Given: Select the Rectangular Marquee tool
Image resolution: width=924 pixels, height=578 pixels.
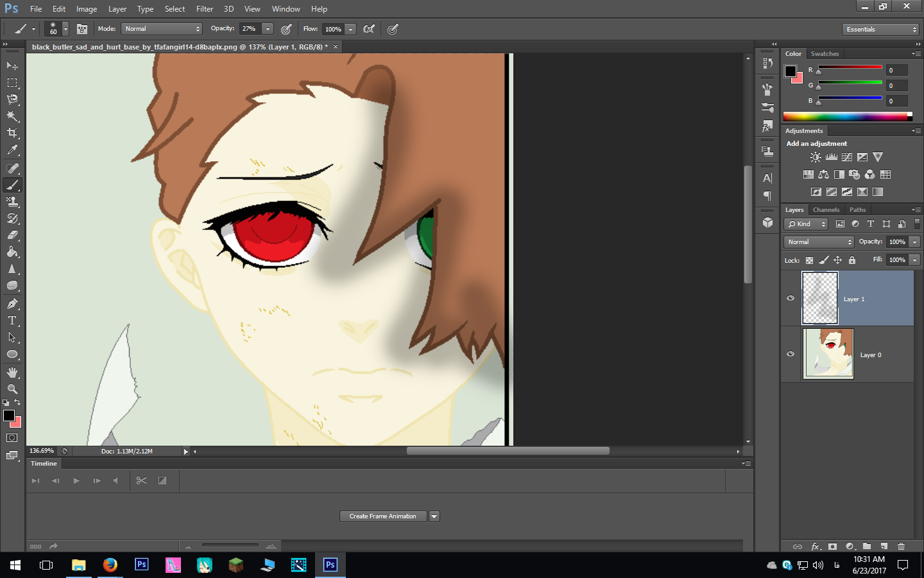Looking at the screenshot, I should [12, 82].
